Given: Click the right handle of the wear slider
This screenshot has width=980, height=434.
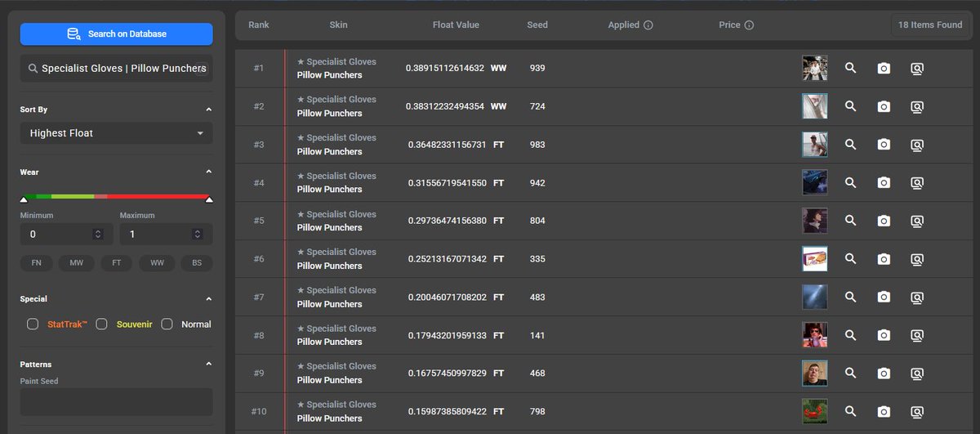Looking at the screenshot, I should (x=209, y=199).
